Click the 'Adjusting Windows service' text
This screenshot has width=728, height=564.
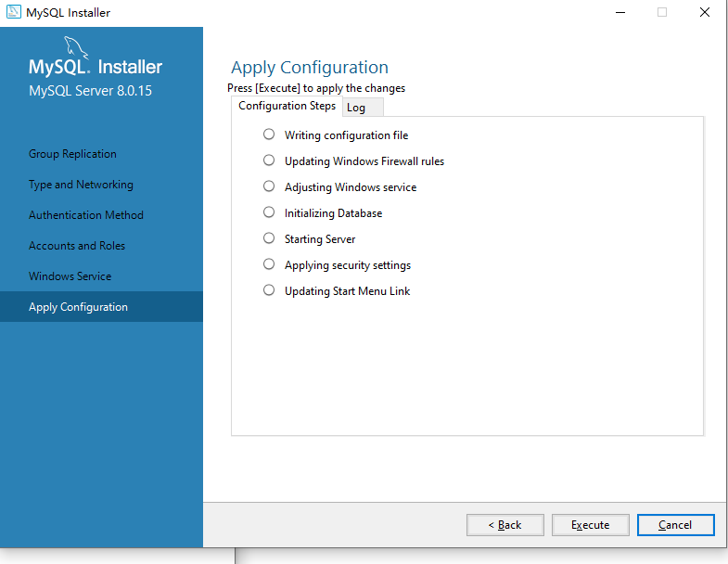click(351, 187)
